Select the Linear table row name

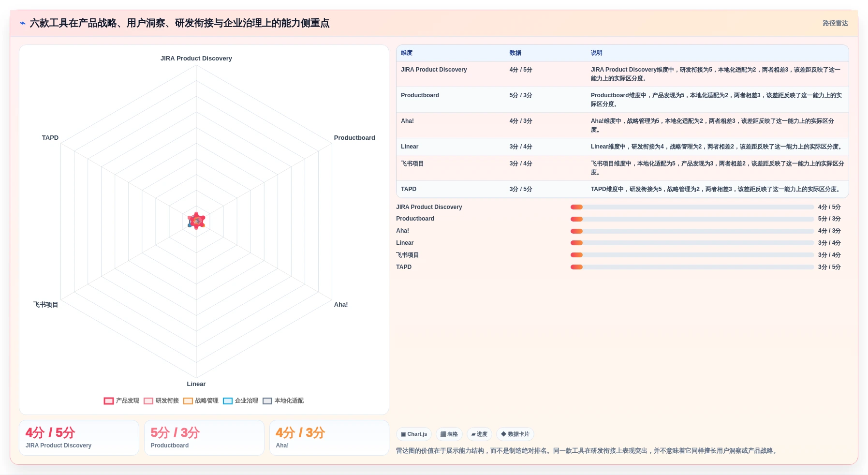[x=410, y=147]
